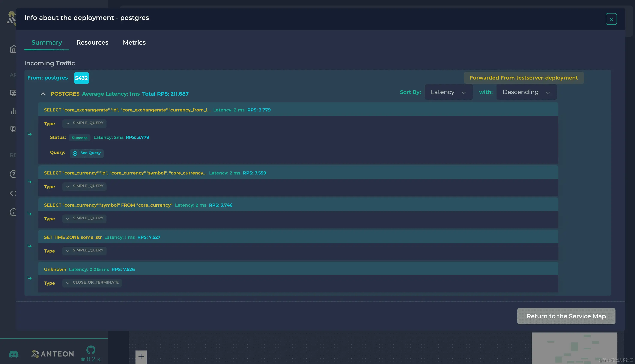Image resolution: width=635 pixels, height=364 pixels.
Task: Click the bar chart icon in sidebar
Action: click(14, 111)
